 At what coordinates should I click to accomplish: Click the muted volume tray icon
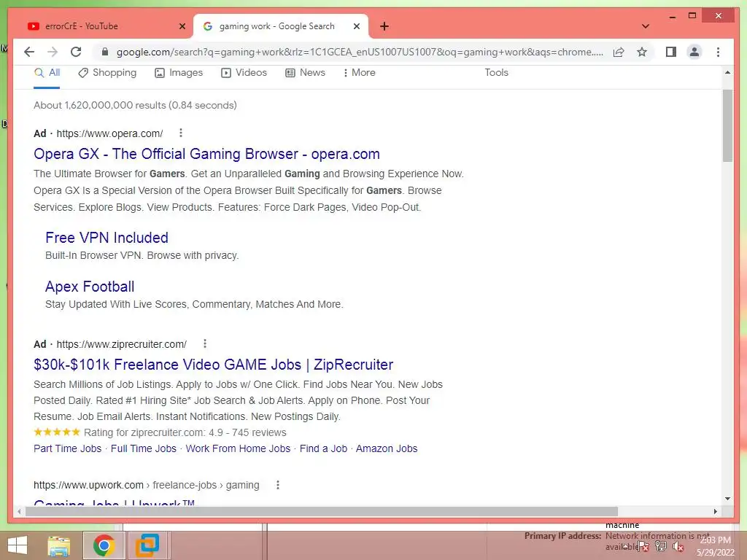[678, 547]
